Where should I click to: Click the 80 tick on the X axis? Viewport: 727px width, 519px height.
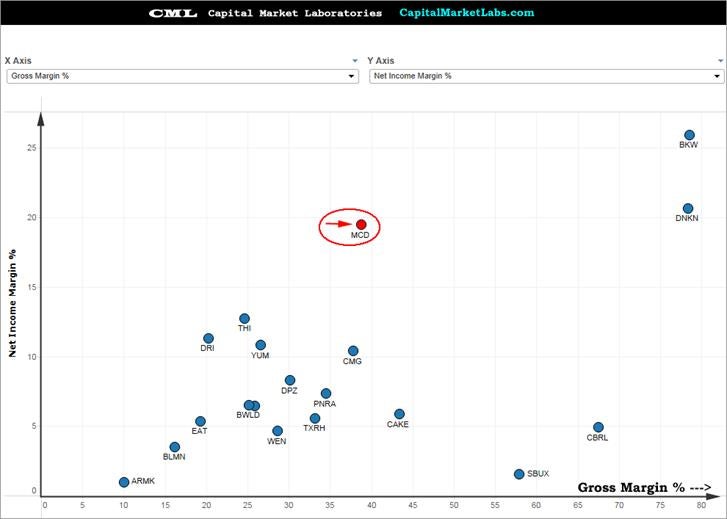tap(701, 505)
